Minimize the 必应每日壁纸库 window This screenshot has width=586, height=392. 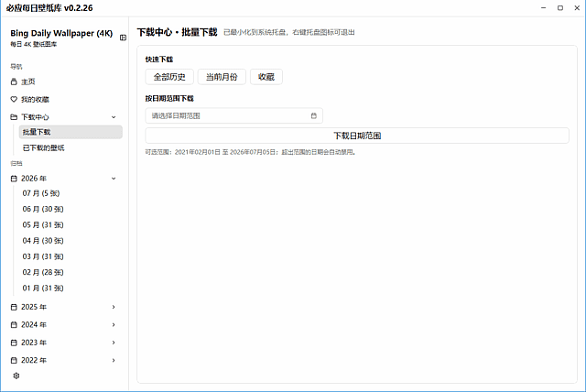543,8
